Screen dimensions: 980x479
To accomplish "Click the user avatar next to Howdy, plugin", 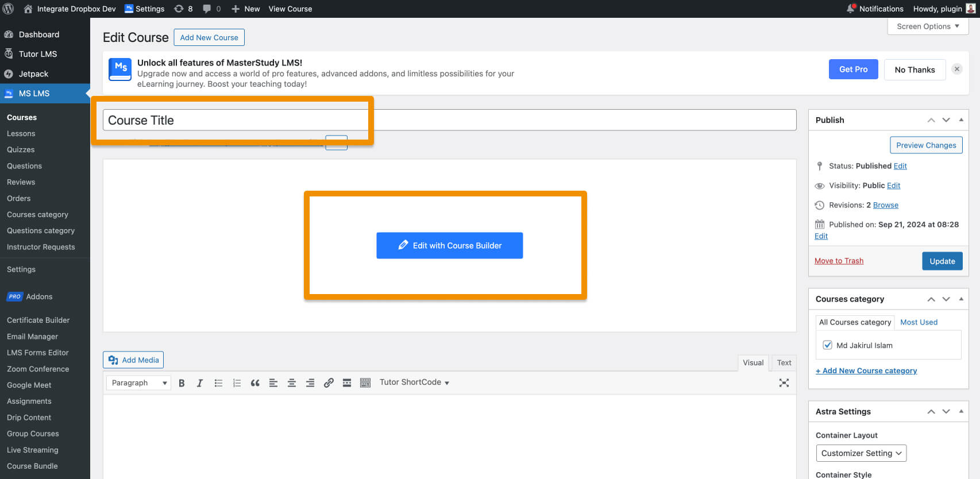I will tap(970, 9).
